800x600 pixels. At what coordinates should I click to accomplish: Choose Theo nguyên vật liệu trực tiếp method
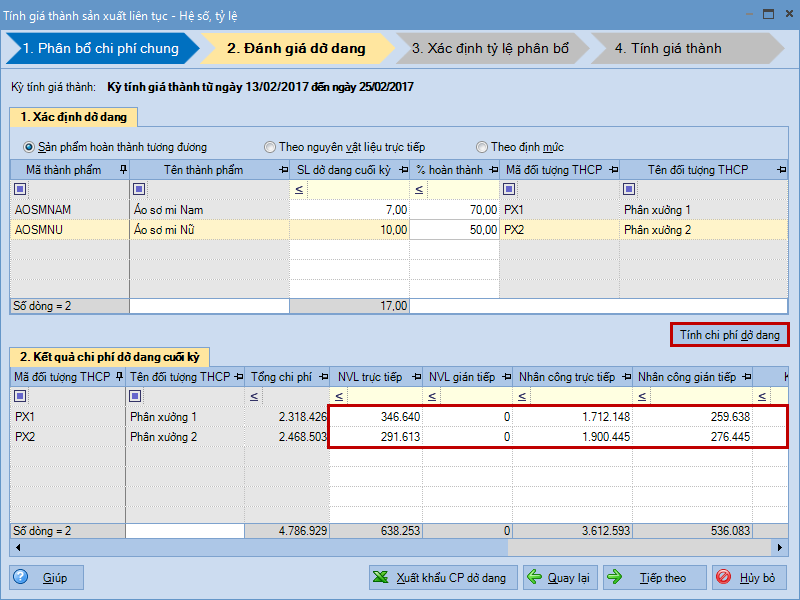point(270,147)
